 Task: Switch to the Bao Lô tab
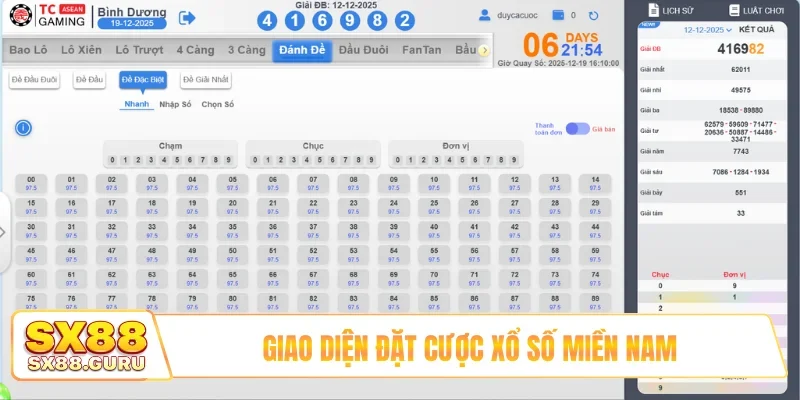point(29,50)
